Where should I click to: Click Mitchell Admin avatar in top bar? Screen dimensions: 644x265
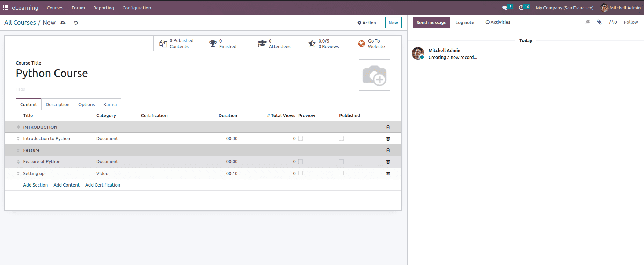pyautogui.click(x=604, y=8)
